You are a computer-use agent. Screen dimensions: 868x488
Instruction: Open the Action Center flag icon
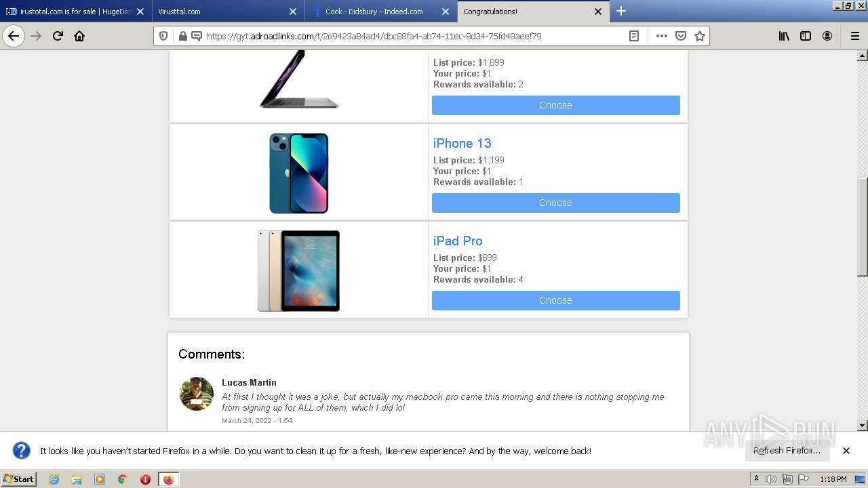click(x=804, y=479)
